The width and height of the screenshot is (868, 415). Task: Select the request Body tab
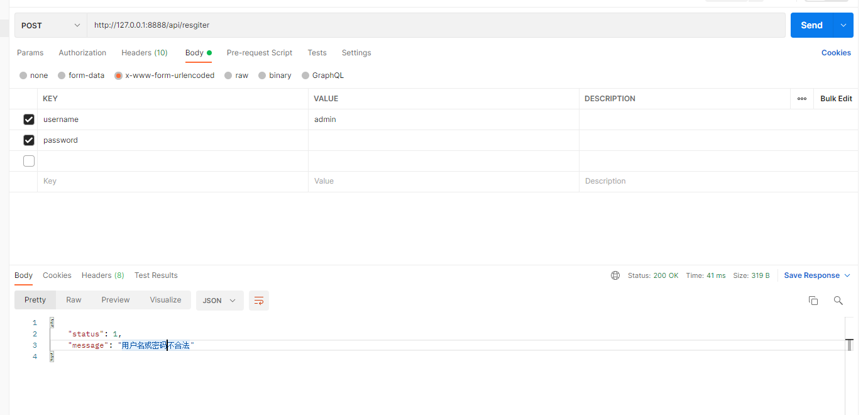198,53
